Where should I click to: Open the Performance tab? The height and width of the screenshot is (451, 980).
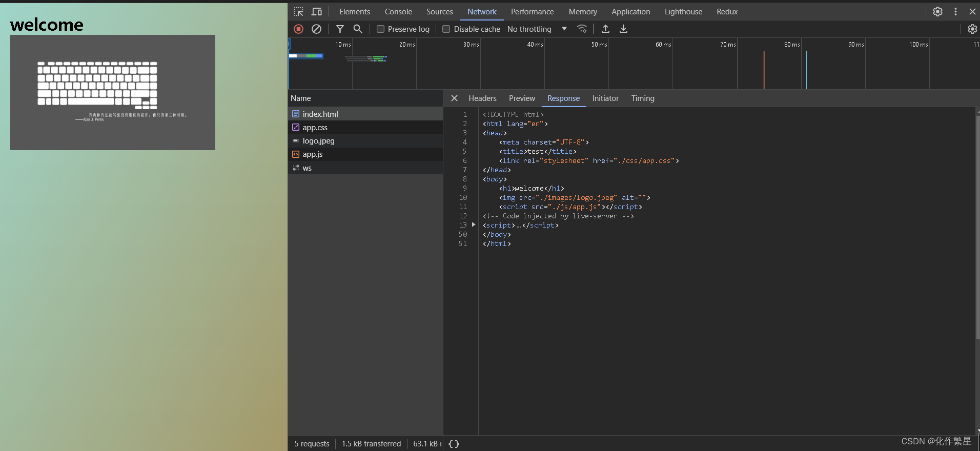532,11
